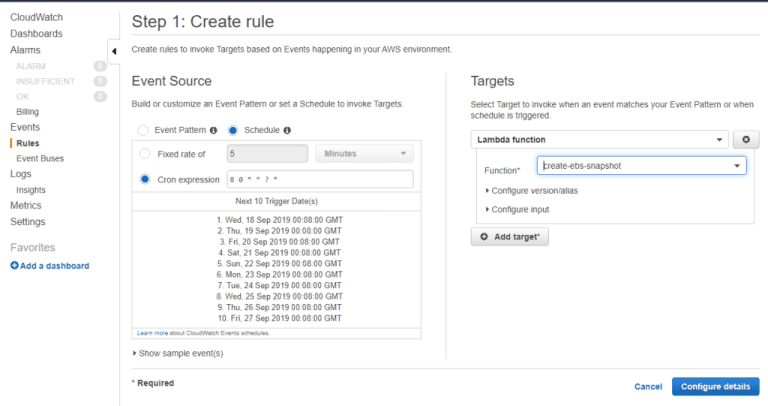This screenshot has width=768, height=406.
Task: Select the Event Pattern radio button
Action: point(143,130)
